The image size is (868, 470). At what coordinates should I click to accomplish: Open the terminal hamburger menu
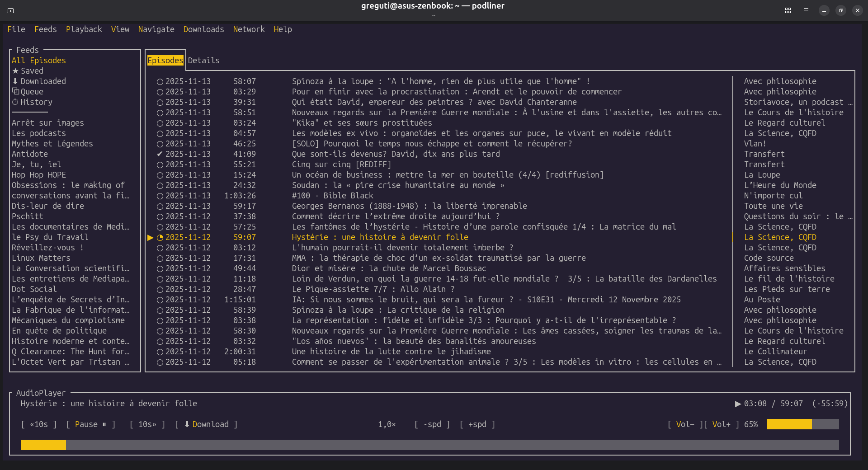pyautogui.click(x=806, y=10)
